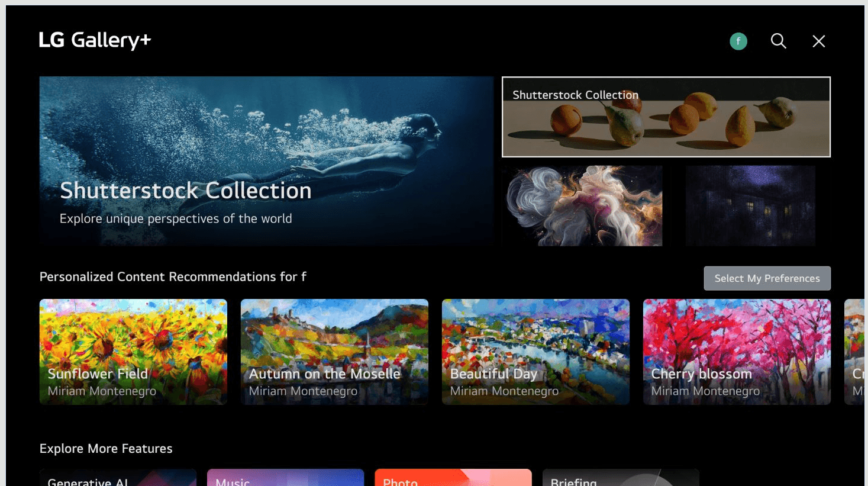
Task: Explore the Shutterstock Collection hero banner
Action: (x=266, y=160)
